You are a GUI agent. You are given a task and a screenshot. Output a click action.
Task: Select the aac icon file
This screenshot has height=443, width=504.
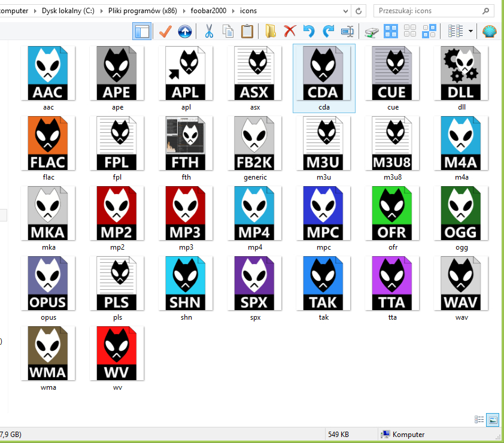pos(48,78)
